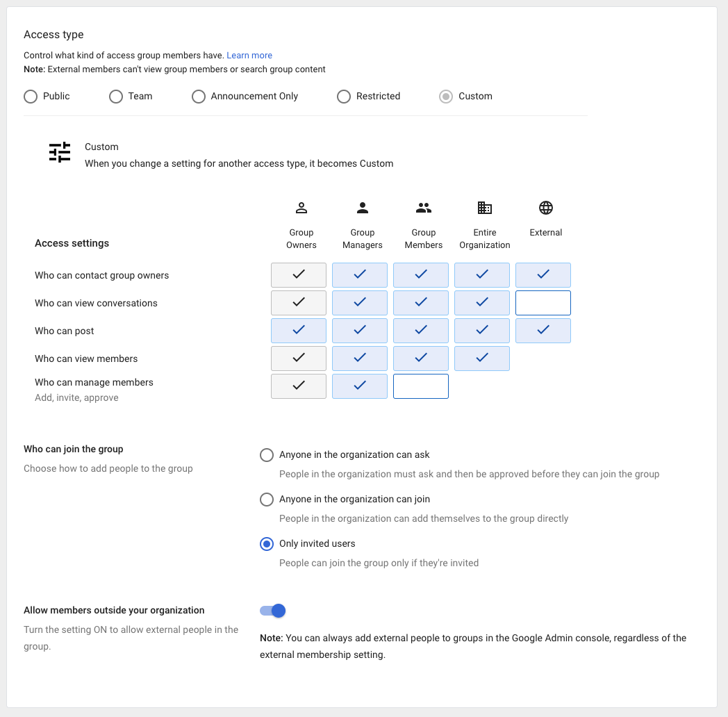Click the Entire Organization building icon

[485, 208]
